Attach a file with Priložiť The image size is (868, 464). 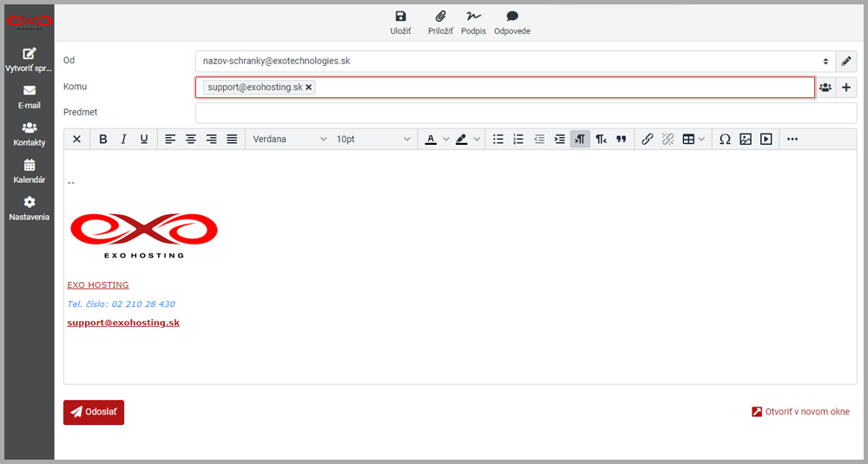440,23
